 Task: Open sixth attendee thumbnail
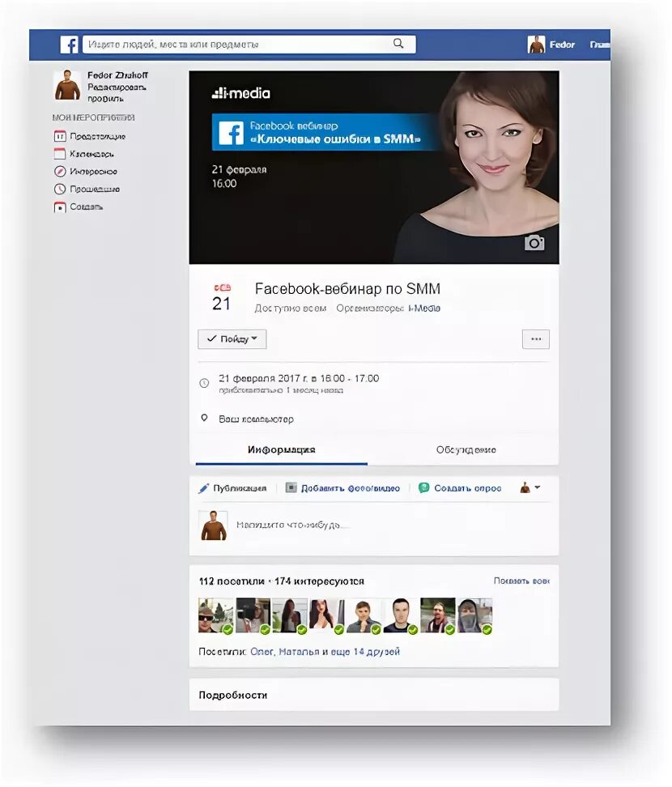(x=401, y=615)
